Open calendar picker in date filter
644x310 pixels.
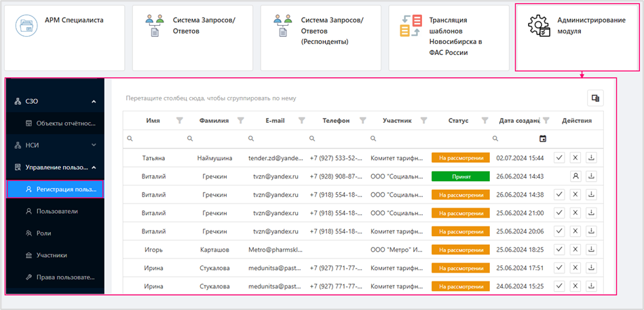point(543,139)
